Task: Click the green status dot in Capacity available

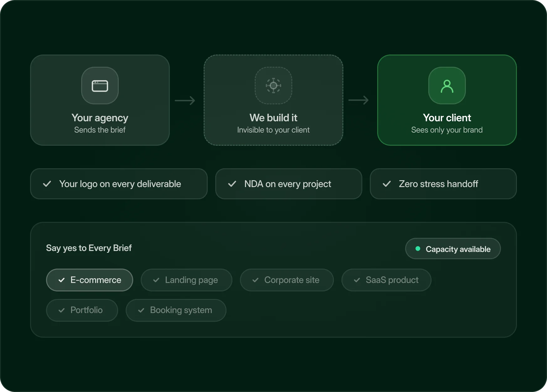Action: (x=418, y=249)
